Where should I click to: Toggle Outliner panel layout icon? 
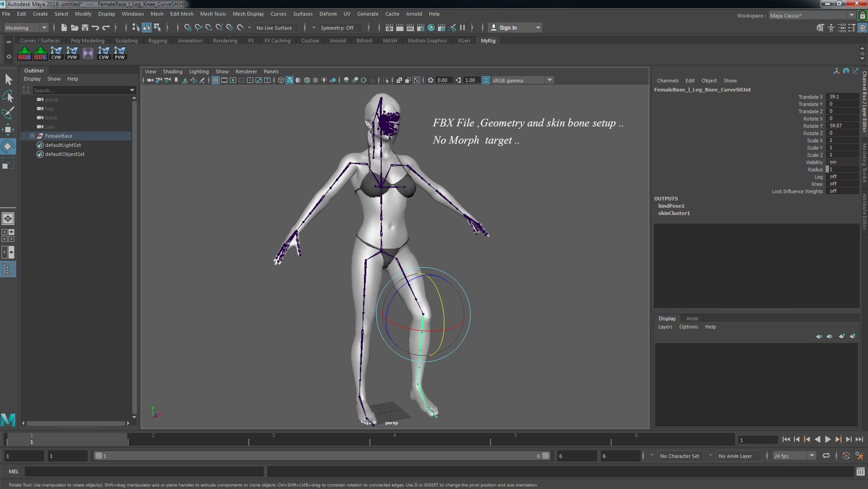tap(8, 269)
